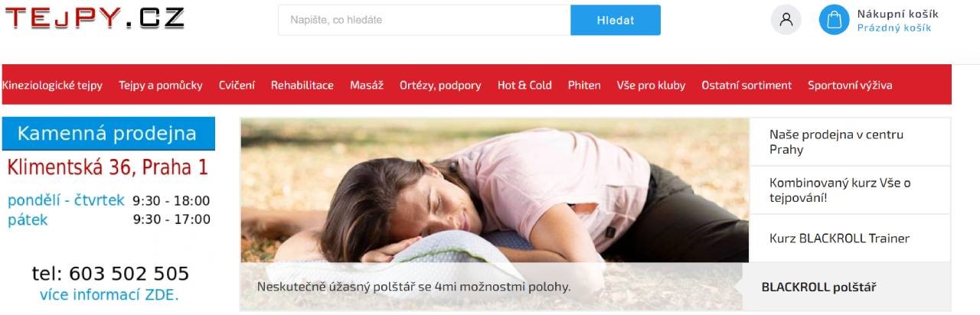Screen dimensions: 980x315
Task: Open the Nákupní košík cart link
Action: point(897,20)
